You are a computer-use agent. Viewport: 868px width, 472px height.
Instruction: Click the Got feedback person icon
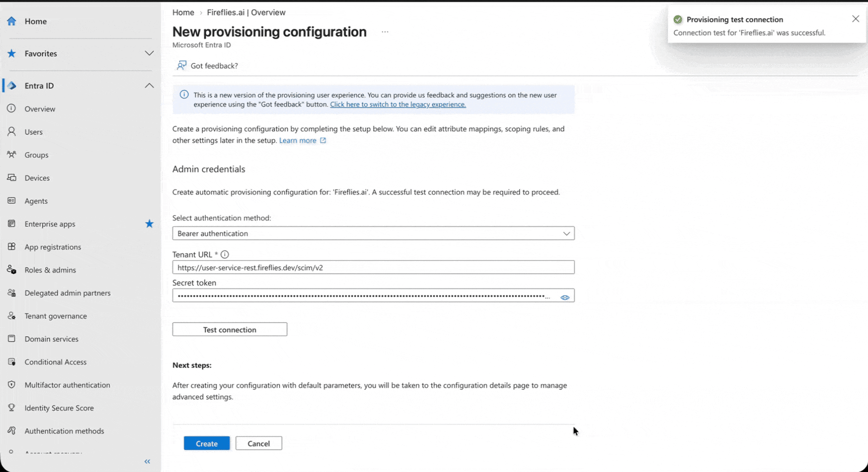pyautogui.click(x=182, y=66)
